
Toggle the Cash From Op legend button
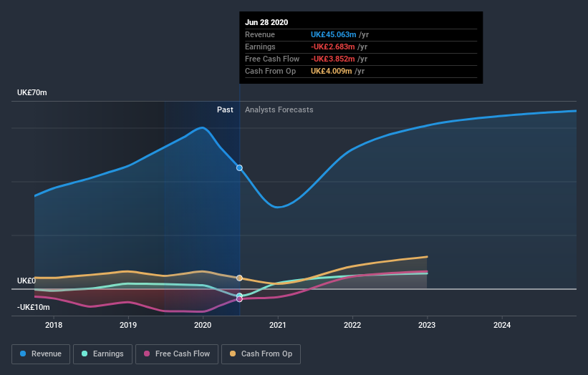(x=261, y=354)
